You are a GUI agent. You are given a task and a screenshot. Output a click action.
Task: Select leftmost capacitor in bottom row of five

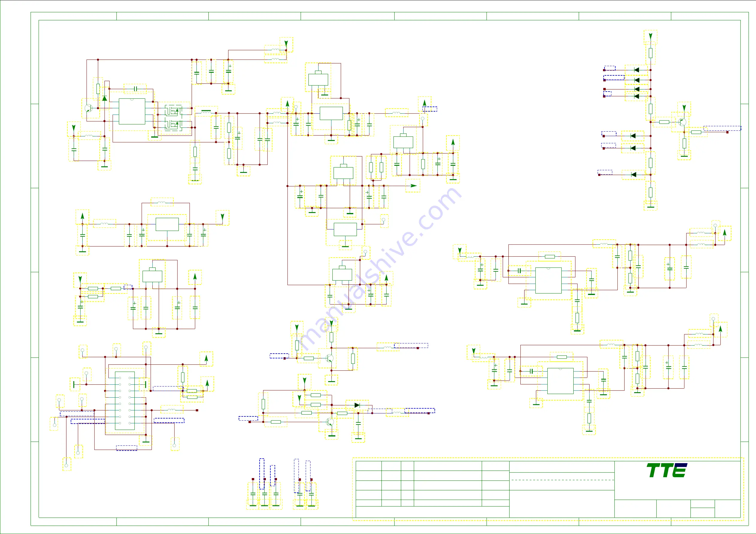(x=252, y=494)
